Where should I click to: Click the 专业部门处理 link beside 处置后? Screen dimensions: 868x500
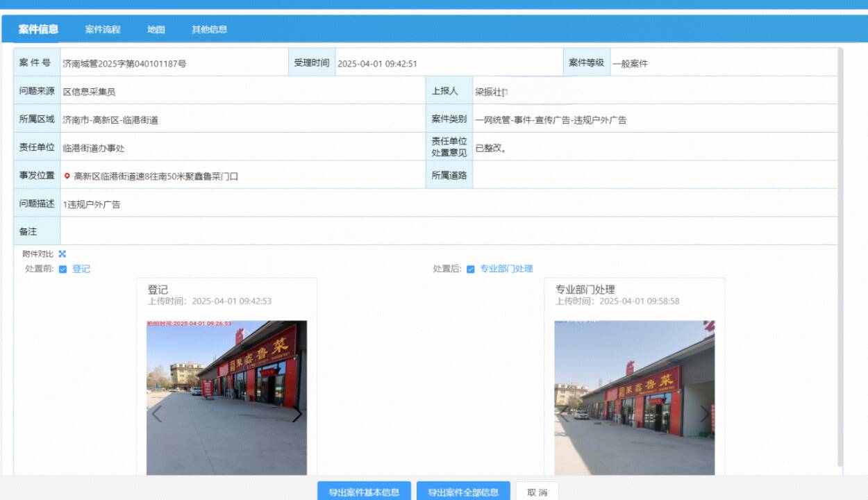[x=506, y=269]
